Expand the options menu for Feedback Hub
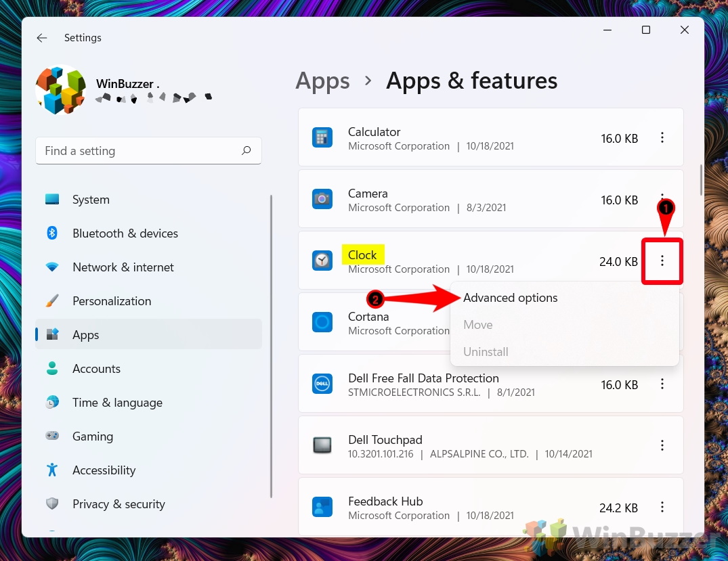The height and width of the screenshot is (561, 728). pos(662,507)
